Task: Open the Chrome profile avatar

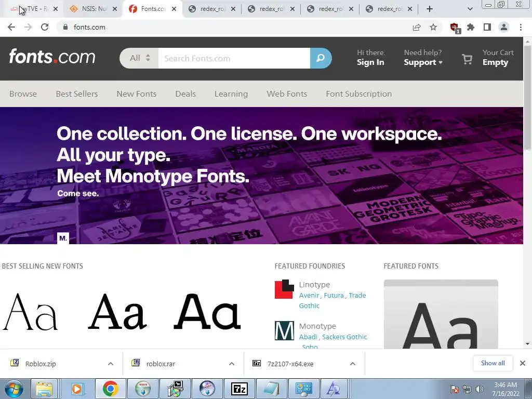Action: pyautogui.click(x=504, y=27)
